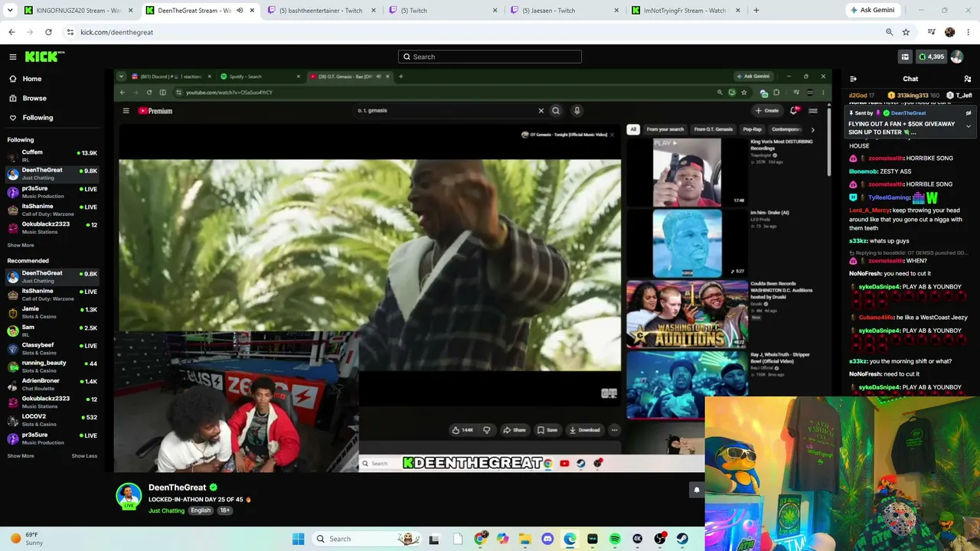Open the weather widget showing 69°F

tap(26, 539)
